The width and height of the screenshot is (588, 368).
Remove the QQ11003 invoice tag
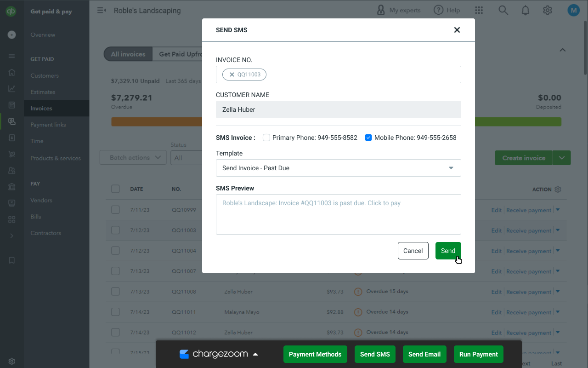(x=232, y=75)
